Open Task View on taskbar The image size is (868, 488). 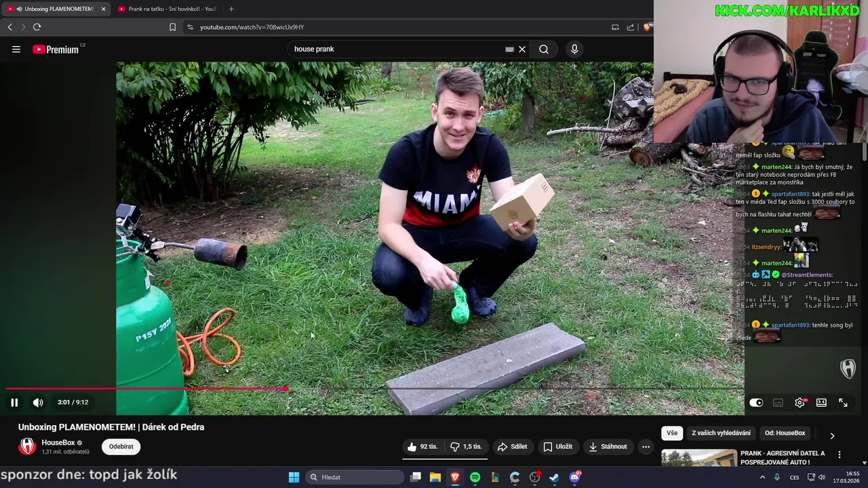pos(416,477)
